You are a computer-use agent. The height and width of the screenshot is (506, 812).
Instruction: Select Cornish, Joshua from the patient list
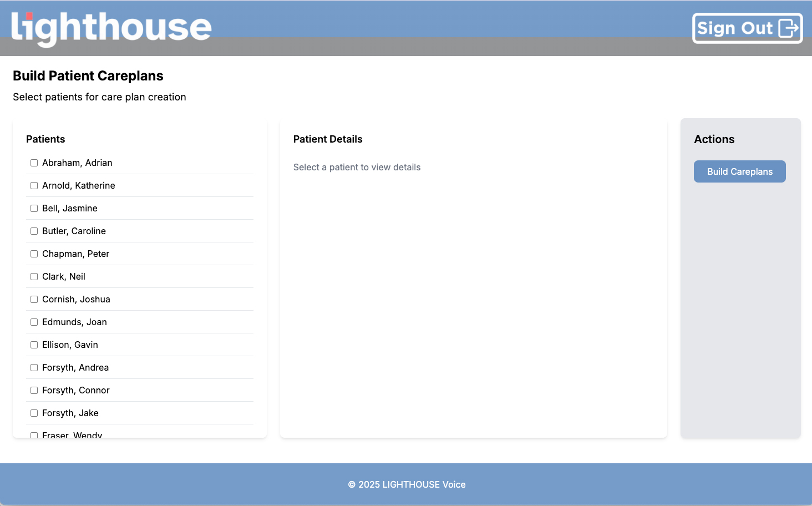(77, 299)
